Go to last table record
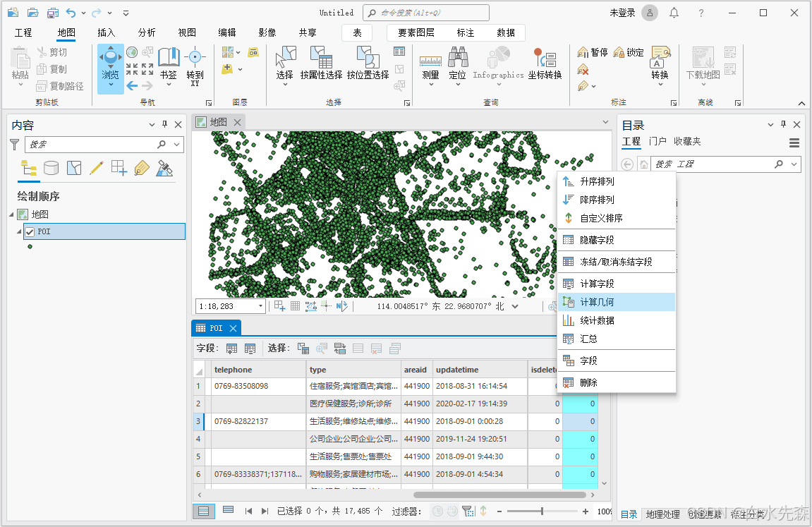 (x=265, y=511)
